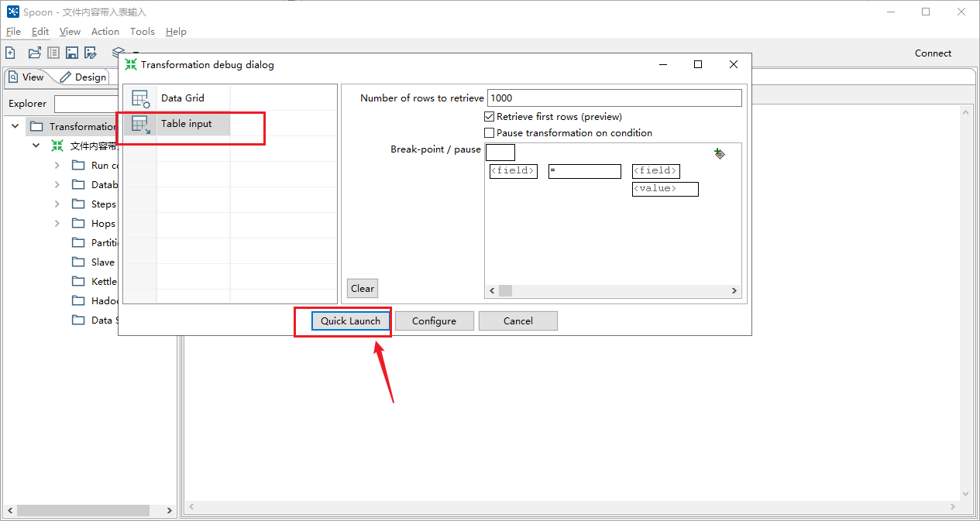This screenshot has width=980, height=521.
Task: Click the negate box above condition
Action: pyautogui.click(x=500, y=153)
